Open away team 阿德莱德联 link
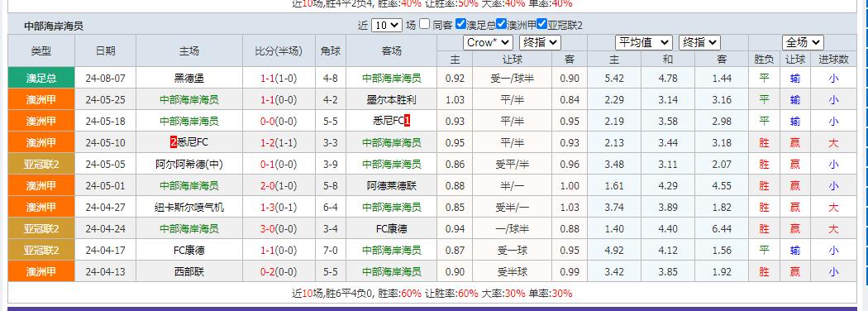This screenshot has height=311, width=868. pos(391,186)
